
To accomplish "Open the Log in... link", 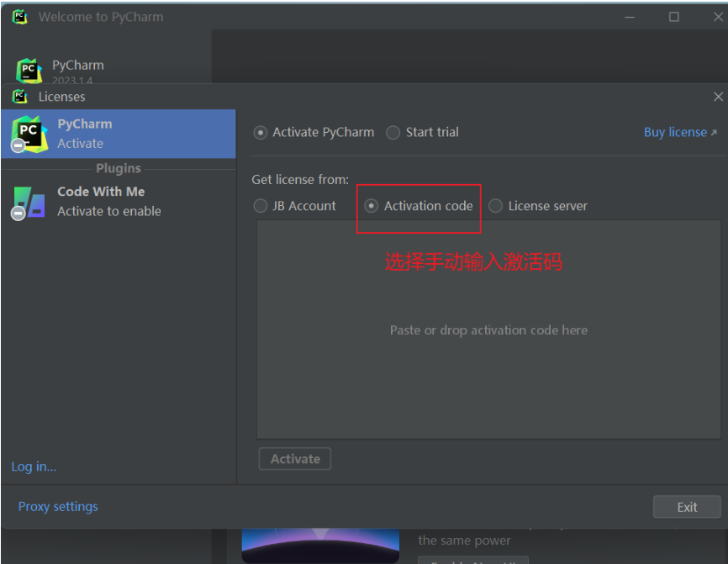I will click(34, 466).
